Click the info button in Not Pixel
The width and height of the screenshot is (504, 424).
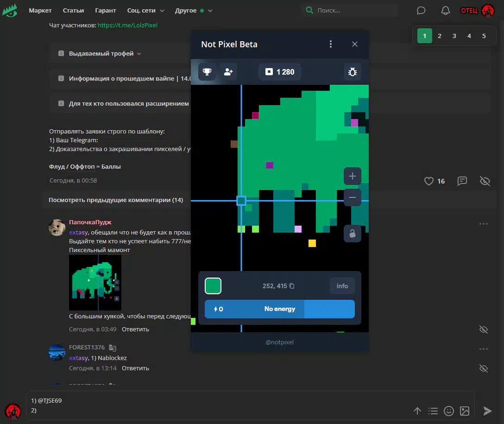point(342,286)
